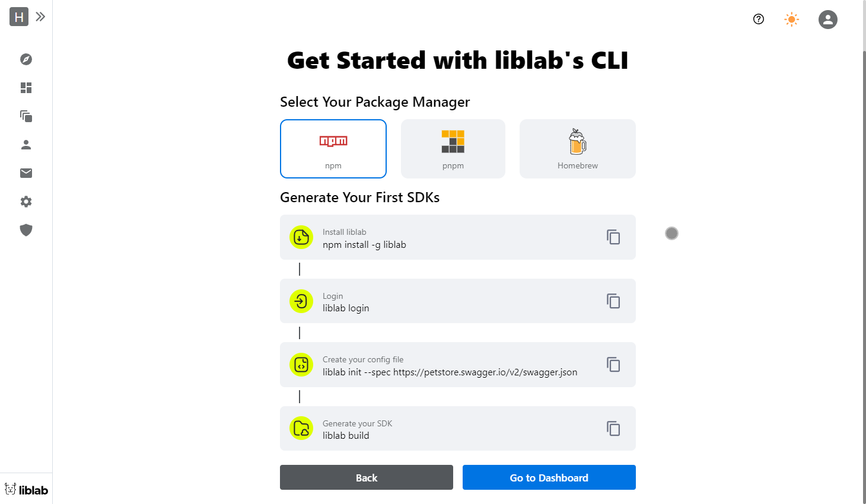Select npm as your package manager
This screenshot has width=866, height=504.
pyautogui.click(x=333, y=148)
